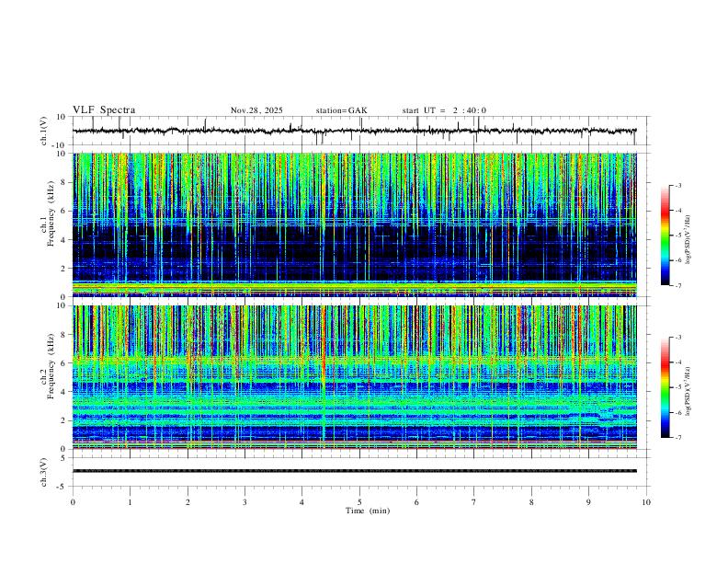Click time axis tick label '7'
The width and height of the screenshot is (728, 563).
pos(474,502)
